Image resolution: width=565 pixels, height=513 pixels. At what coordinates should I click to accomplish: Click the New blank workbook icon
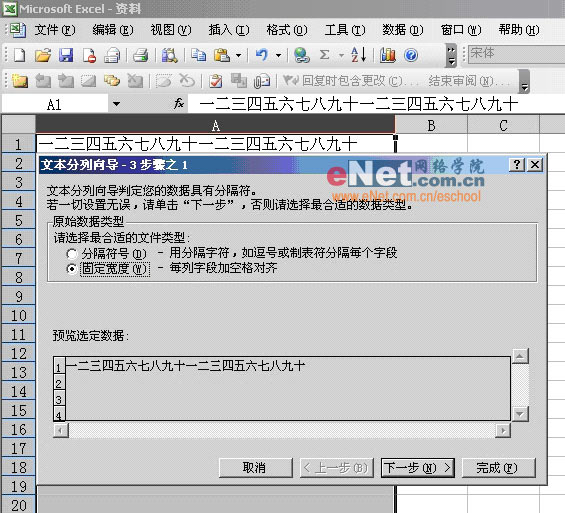19,55
